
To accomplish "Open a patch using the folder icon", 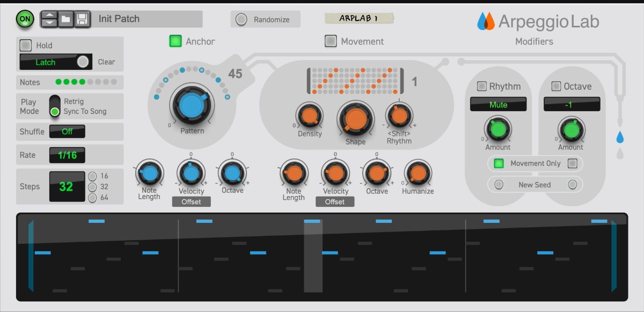I will coord(65,18).
